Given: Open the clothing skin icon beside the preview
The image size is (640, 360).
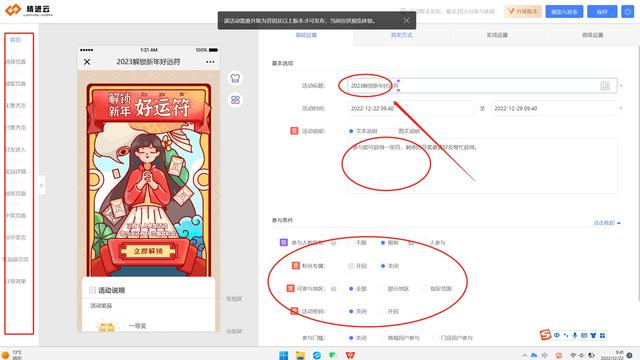Looking at the screenshot, I should click(x=235, y=78).
